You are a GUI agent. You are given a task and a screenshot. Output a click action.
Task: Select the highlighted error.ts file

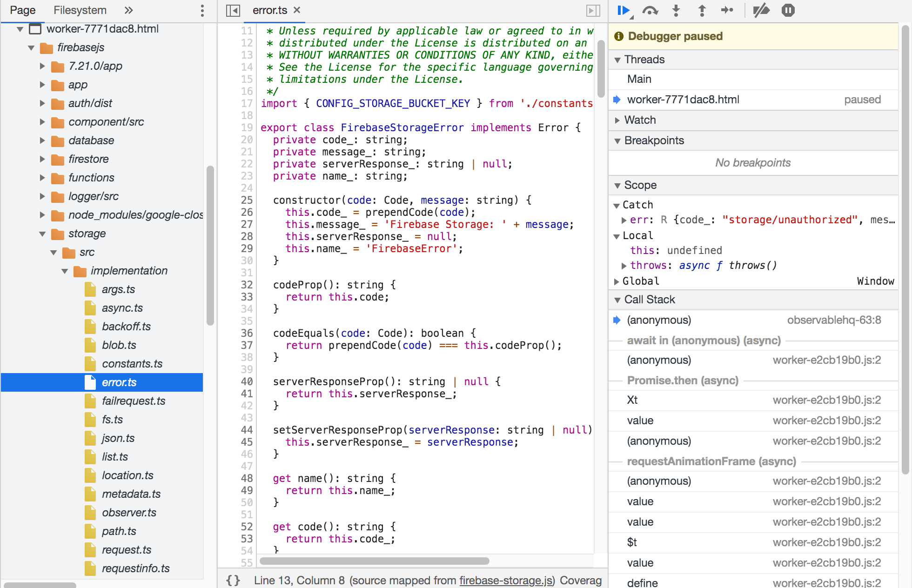click(x=102, y=382)
